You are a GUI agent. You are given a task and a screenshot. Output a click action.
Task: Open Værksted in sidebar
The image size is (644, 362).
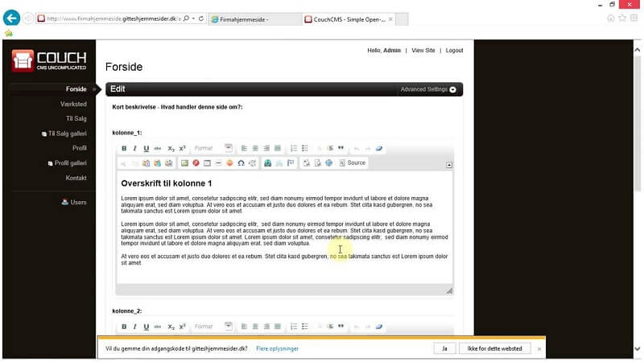click(x=73, y=104)
